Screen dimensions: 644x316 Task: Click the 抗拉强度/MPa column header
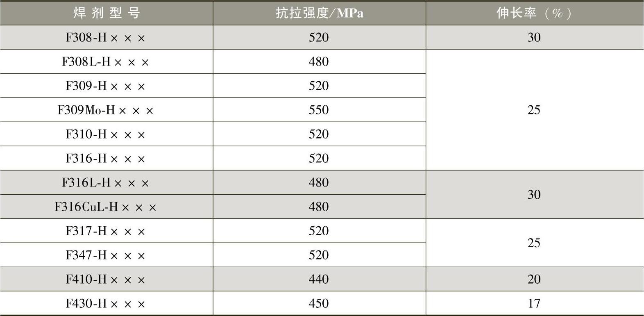point(319,13)
